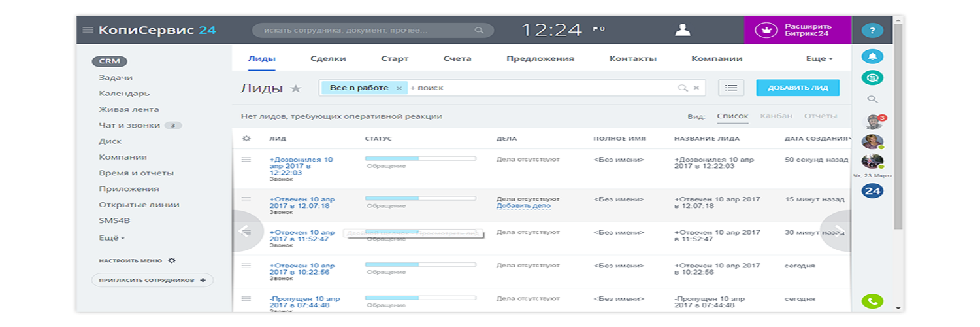Switch view to Отчёты
Viewport: 980px width, 327px height.
[x=820, y=116]
